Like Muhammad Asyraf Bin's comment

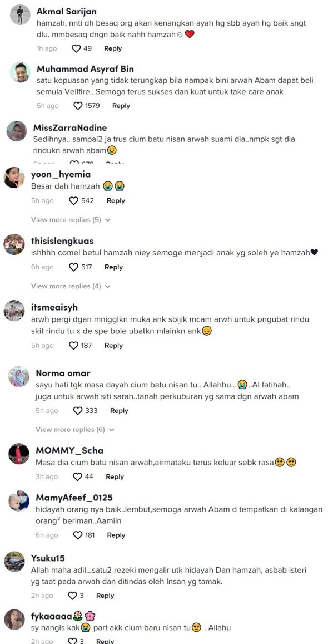(78, 106)
